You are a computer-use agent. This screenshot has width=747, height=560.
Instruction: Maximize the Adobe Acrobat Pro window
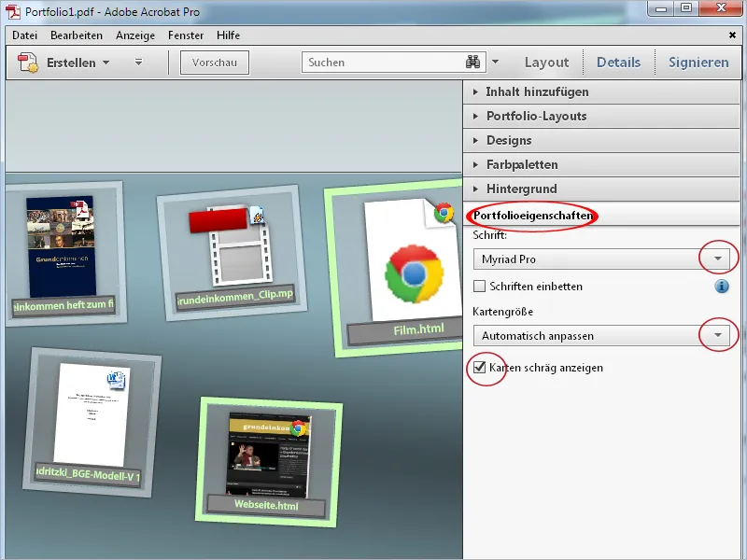coord(686,8)
